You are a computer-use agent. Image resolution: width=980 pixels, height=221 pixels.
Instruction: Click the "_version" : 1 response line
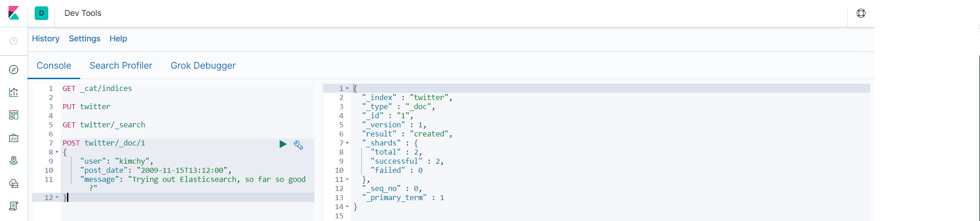[395, 125]
